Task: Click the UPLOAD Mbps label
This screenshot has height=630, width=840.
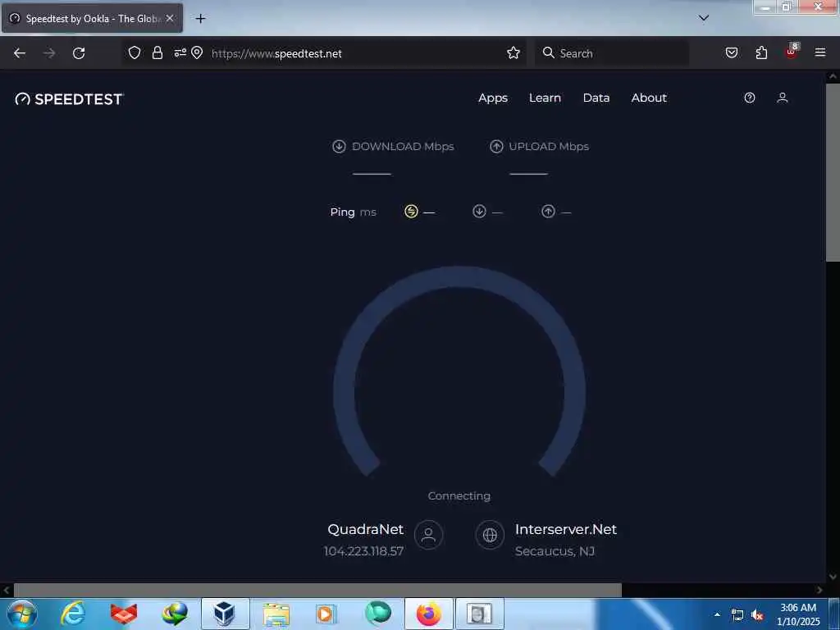Action: [x=549, y=146]
